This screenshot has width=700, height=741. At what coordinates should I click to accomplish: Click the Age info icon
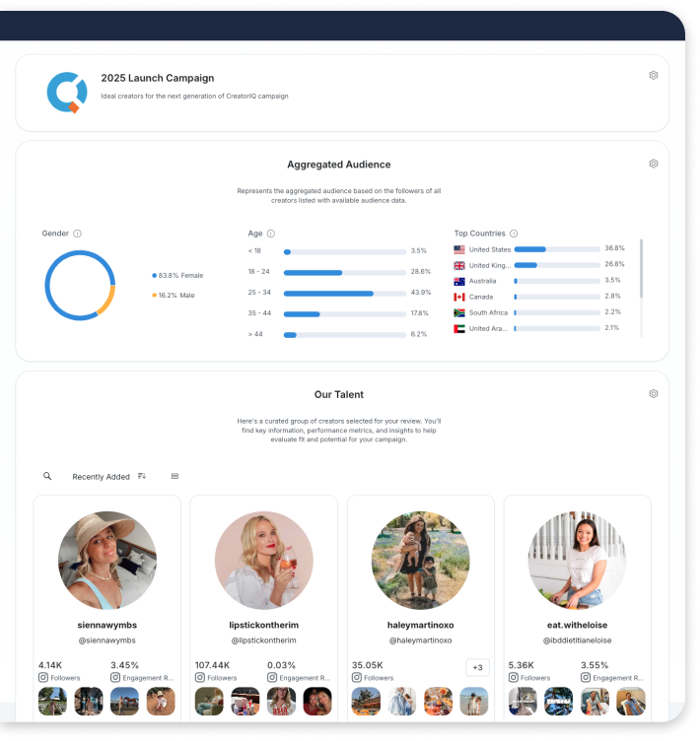271,234
